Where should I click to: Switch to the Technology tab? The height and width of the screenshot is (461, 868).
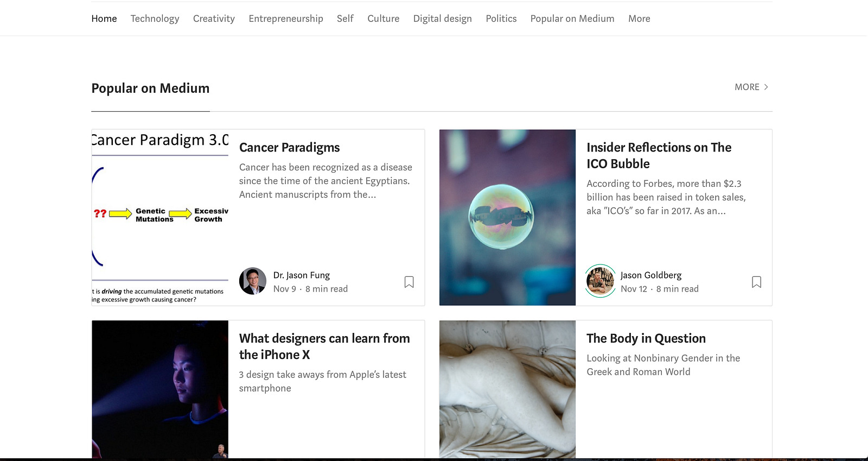[x=155, y=18]
